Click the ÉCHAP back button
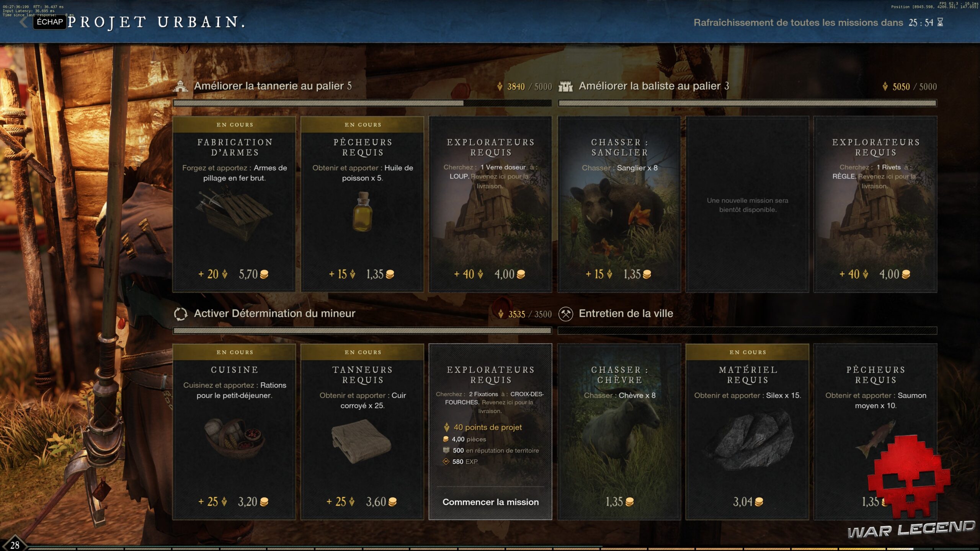980x551 pixels. click(x=50, y=22)
